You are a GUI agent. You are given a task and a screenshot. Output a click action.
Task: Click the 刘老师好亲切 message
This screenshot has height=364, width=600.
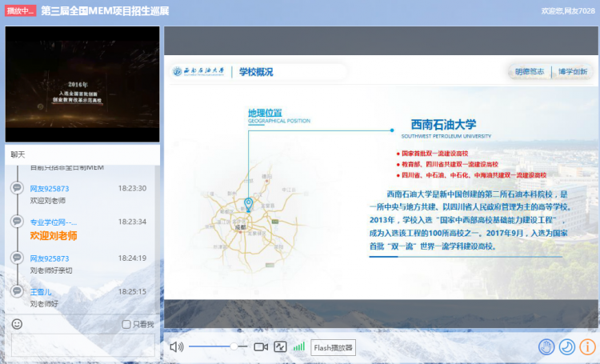pyautogui.click(x=51, y=270)
